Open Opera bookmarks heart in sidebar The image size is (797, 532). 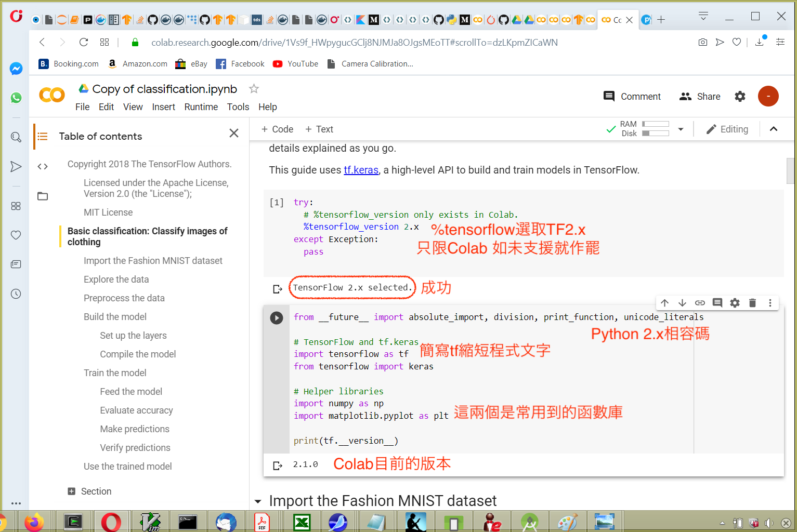click(16, 235)
